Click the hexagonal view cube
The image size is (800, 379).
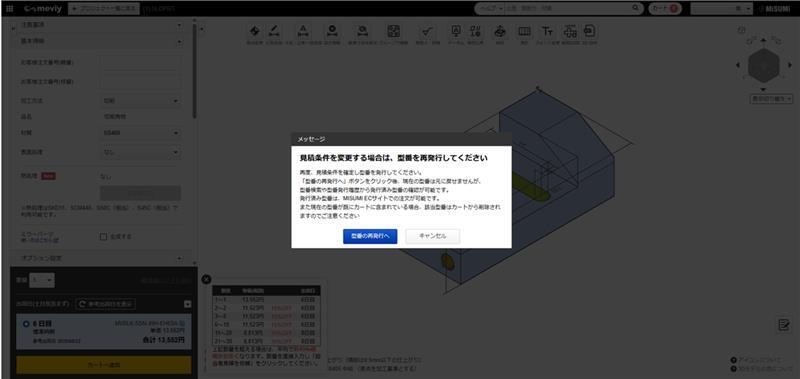763,65
